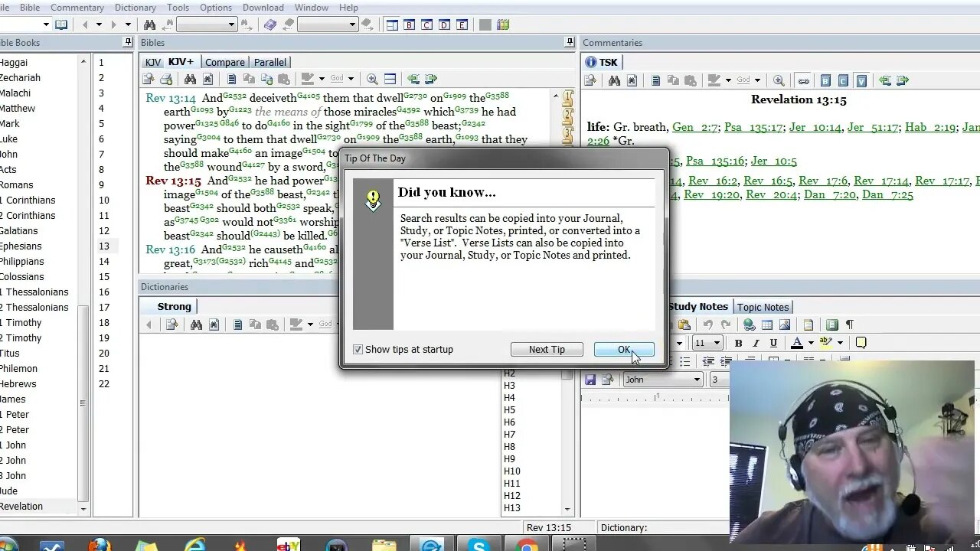The height and width of the screenshot is (551, 980).
Task: Select layout D view icon
Action: [445, 24]
